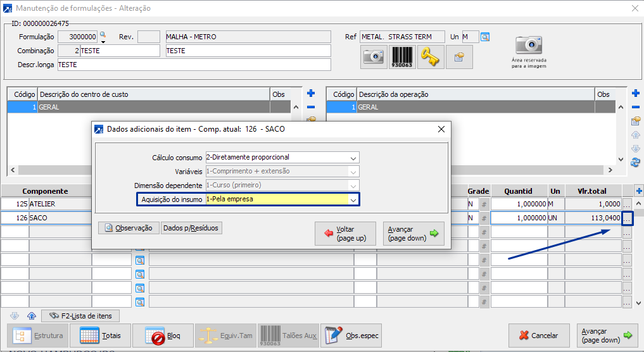Open the unit lookup icon beside Un field
Image resolution: width=644 pixels, height=352 pixels.
[485, 37]
